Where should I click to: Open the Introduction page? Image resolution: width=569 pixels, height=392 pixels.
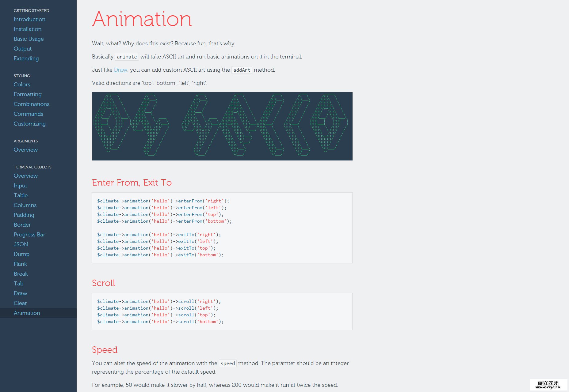coord(29,19)
